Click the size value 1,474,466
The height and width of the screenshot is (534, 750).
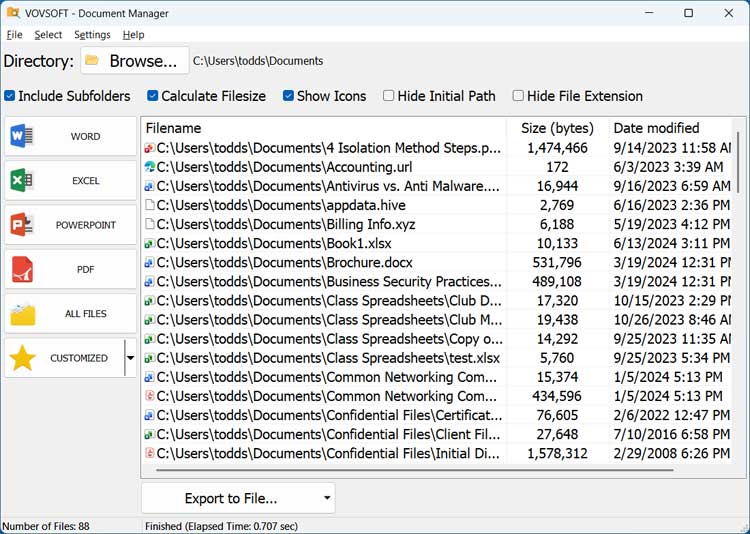(557, 148)
